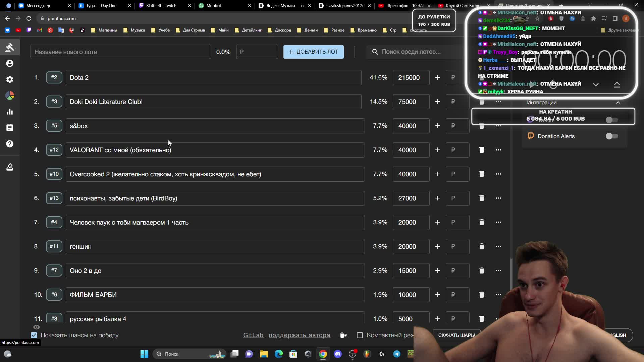This screenshot has width=644, height=362.
Task: Open the Магазины bookmarks folder
Action: [x=104, y=30]
